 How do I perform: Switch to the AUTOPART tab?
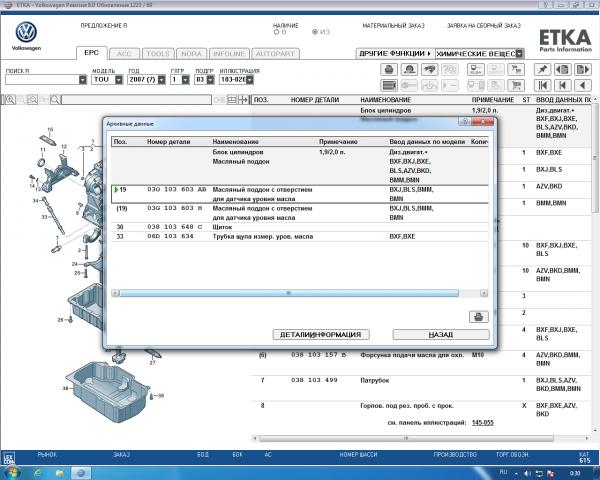pos(275,54)
